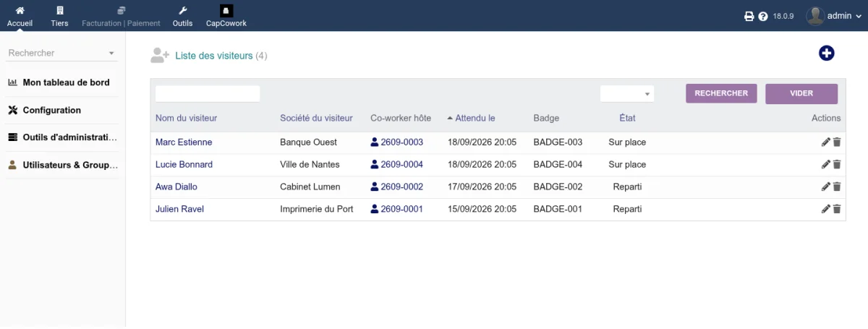868x329 pixels.
Task: Open Utilisateurs & Groupes section
Action: point(70,165)
